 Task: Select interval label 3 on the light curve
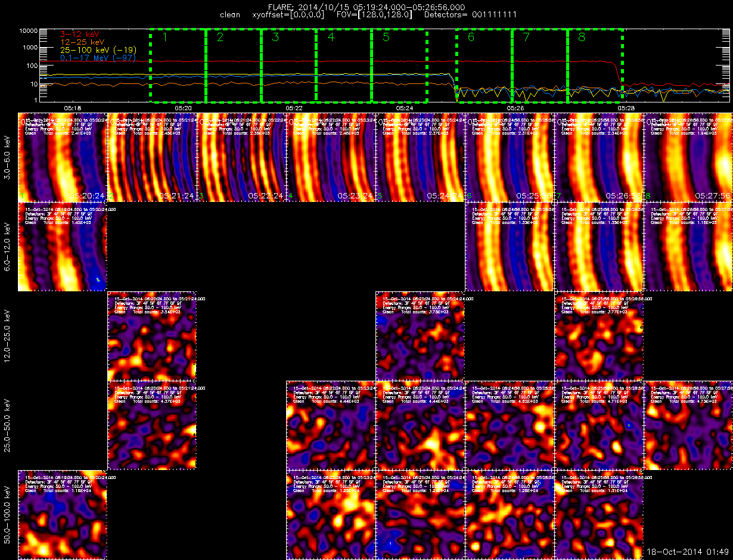(x=275, y=38)
